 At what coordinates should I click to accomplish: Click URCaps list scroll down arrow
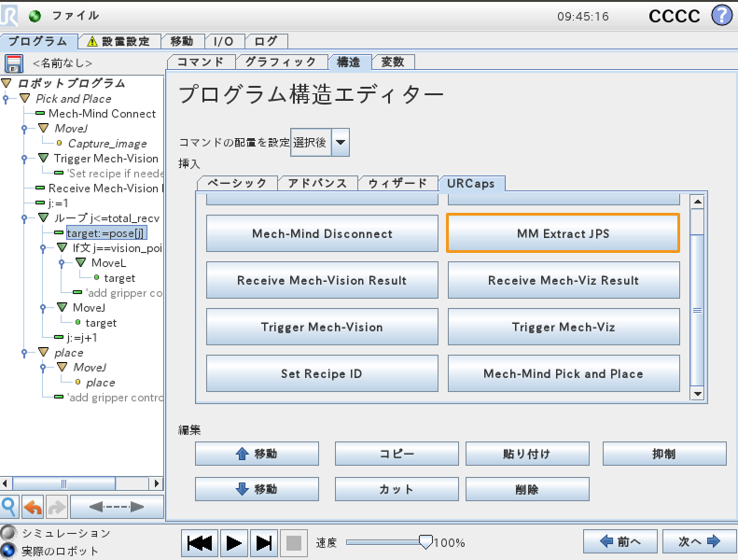click(698, 393)
